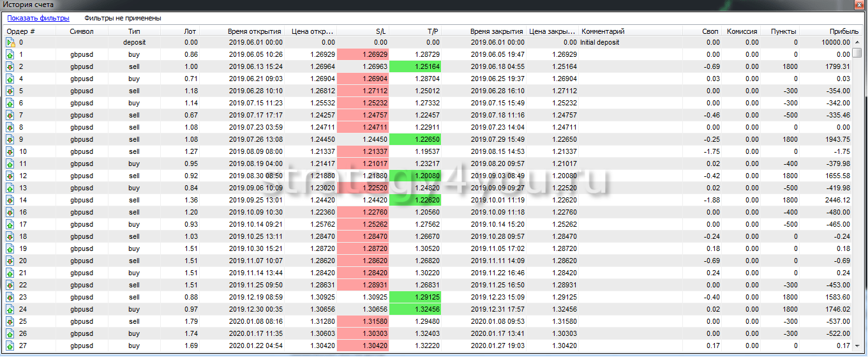Sort by the Ордер # column header
The width and height of the screenshot is (868, 357).
(21, 31)
